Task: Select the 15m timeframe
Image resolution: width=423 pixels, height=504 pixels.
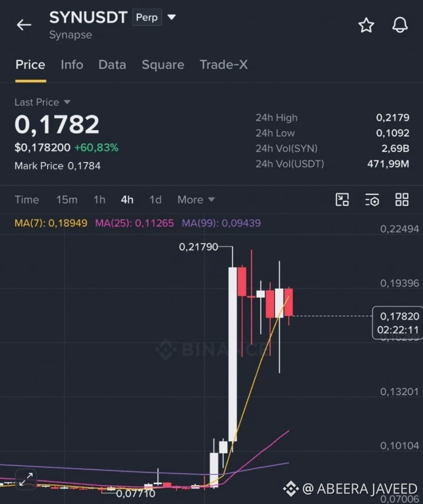Action: [67, 200]
